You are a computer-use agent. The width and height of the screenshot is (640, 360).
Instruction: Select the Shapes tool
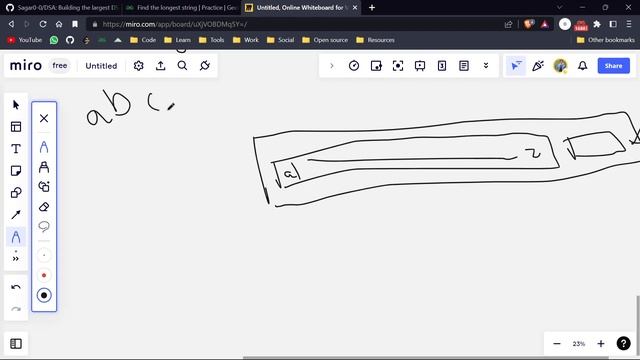[16, 193]
